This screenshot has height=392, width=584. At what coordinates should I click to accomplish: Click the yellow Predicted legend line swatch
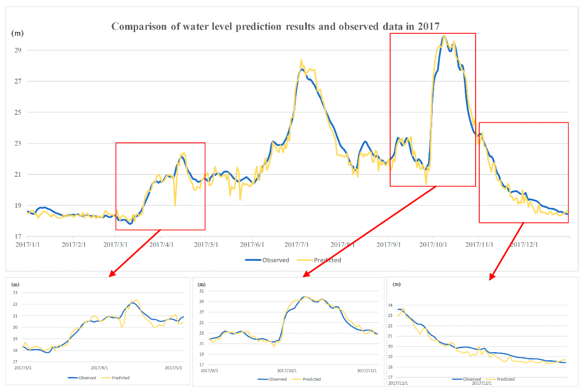coord(305,260)
